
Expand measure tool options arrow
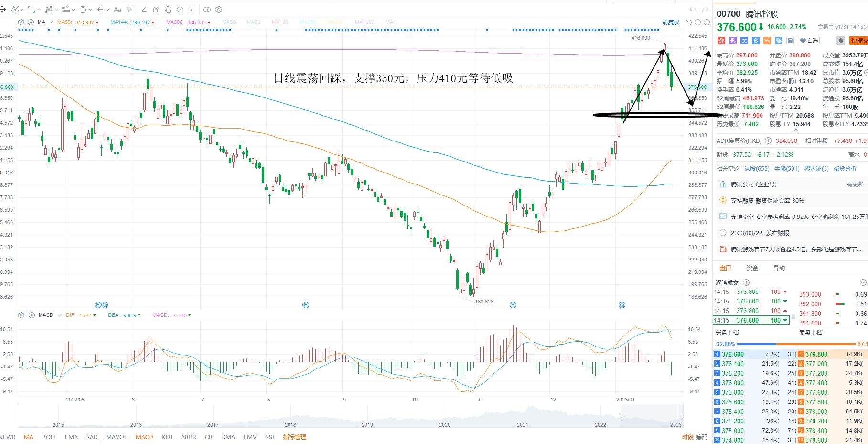[x=90, y=10]
